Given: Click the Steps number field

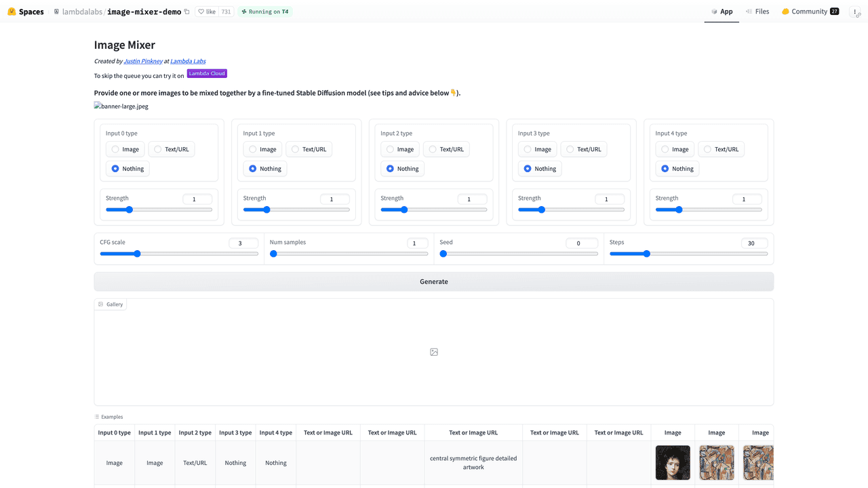Looking at the screenshot, I should (753, 243).
